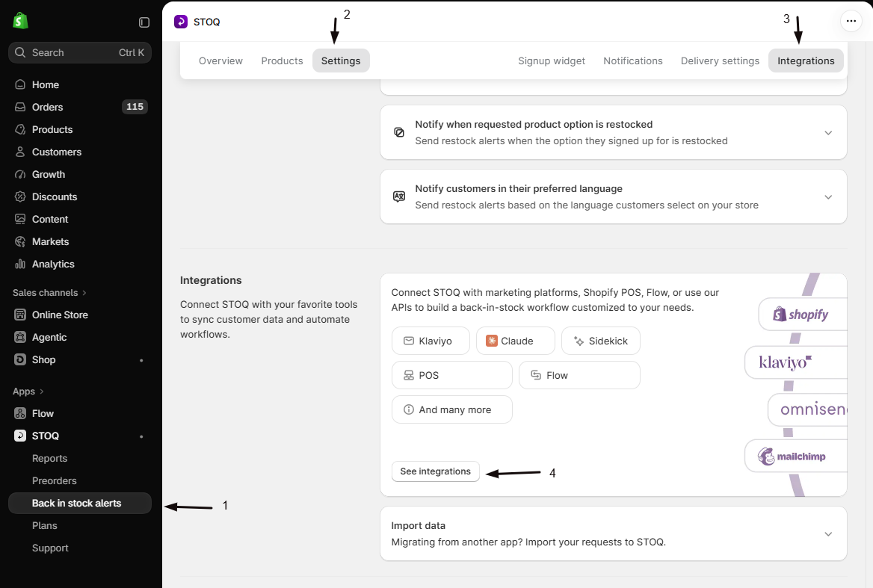This screenshot has width=873, height=588.
Task: Click the Sidekick integration button
Action: [601, 341]
